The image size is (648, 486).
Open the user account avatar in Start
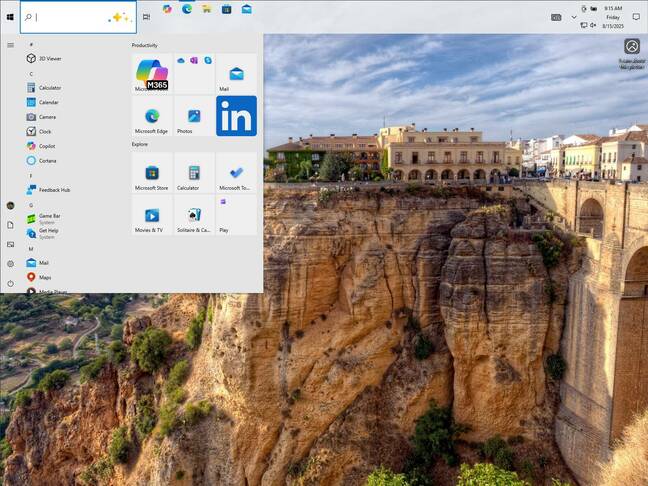coord(10,205)
